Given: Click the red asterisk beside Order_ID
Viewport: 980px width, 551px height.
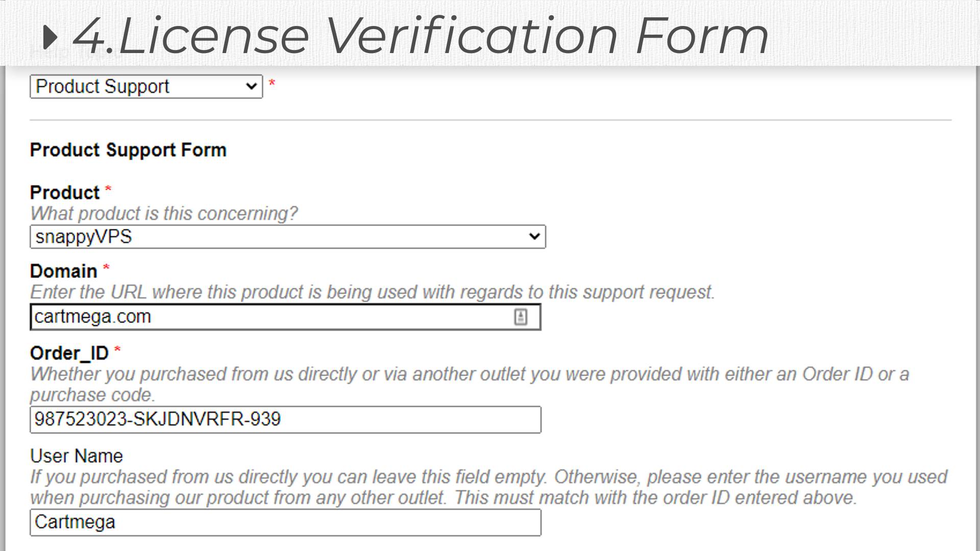Looking at the screenshot, I should (118, 350).
